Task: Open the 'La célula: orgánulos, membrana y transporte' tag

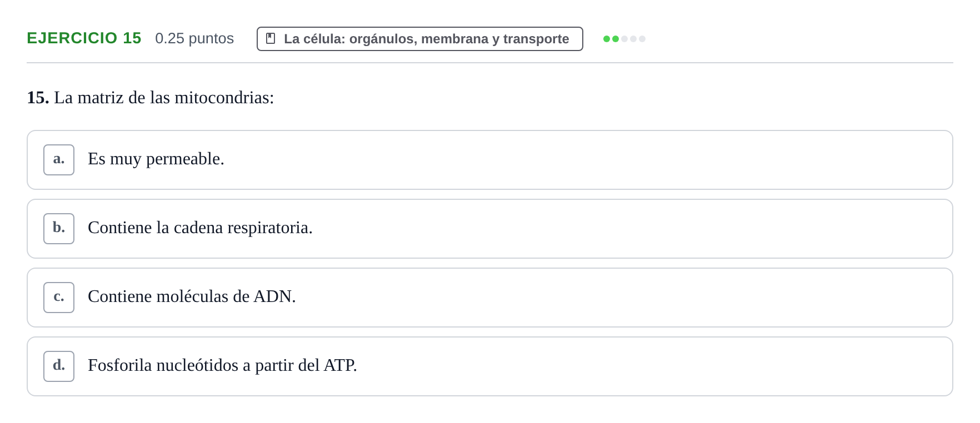Action: 420,39
